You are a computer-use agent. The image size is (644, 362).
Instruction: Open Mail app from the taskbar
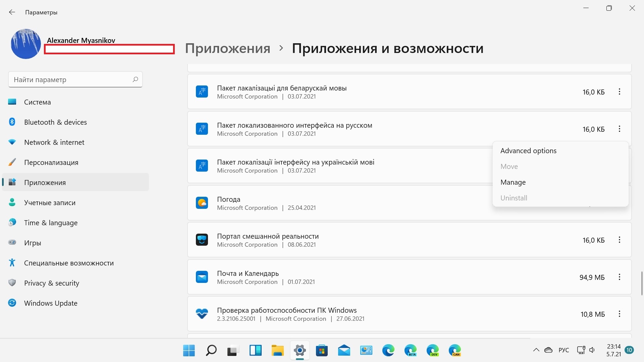(x=344, y=350)
